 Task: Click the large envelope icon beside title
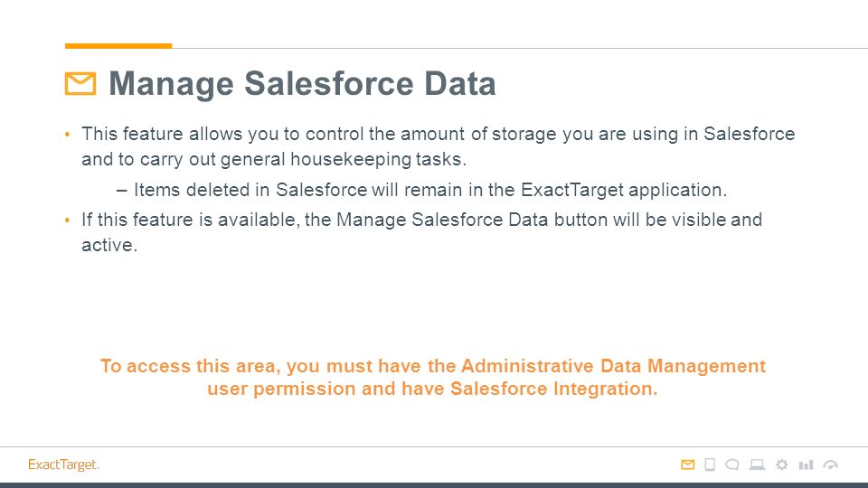[x=80, y=83]
